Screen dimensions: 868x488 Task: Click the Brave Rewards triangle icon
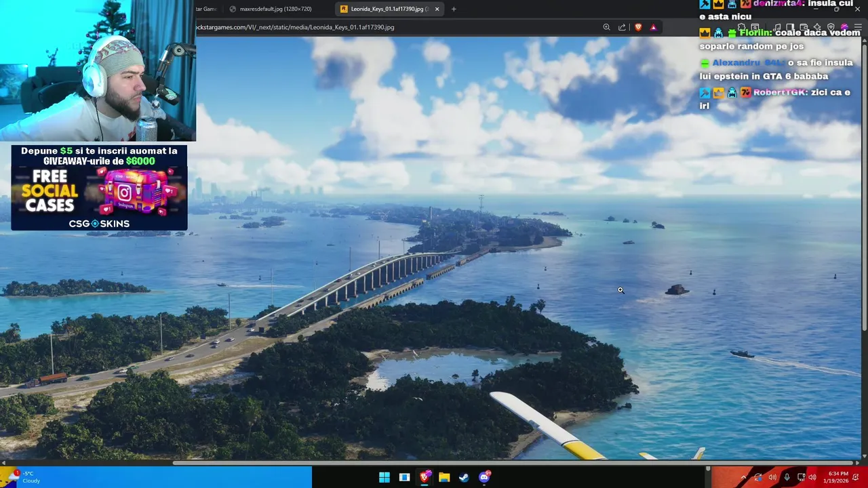653,27
